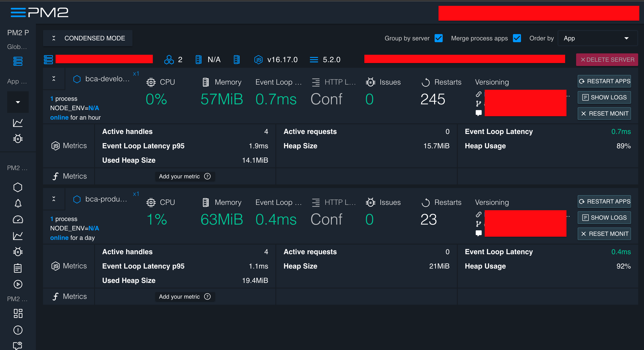Restart apps for bca-develo

pos(604,81)
